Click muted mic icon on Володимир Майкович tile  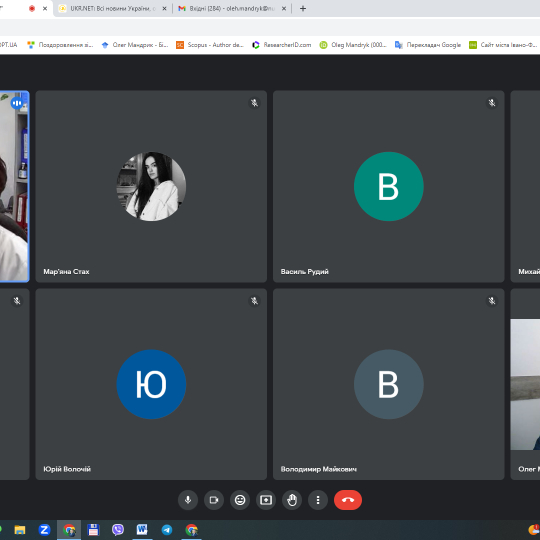pos(492,301)
